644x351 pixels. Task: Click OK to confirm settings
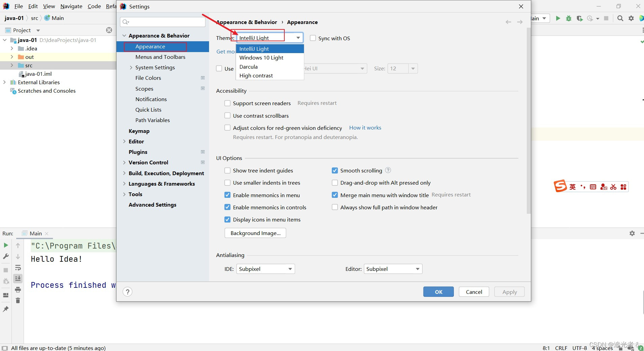point(438,292)
